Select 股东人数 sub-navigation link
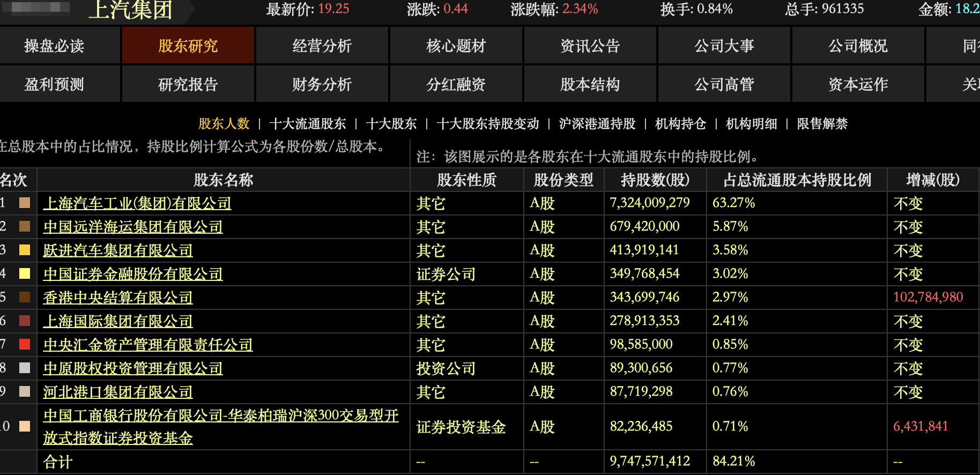Image resolution: width=980 pixels, height=475 pixels. click(x=224, y=124)
